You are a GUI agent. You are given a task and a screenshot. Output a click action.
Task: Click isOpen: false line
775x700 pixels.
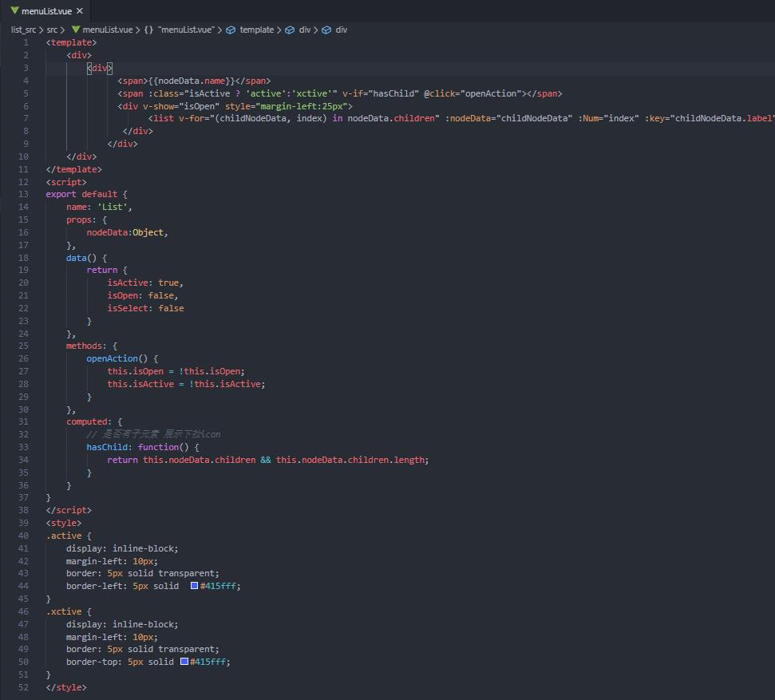(x=142, y=295)
